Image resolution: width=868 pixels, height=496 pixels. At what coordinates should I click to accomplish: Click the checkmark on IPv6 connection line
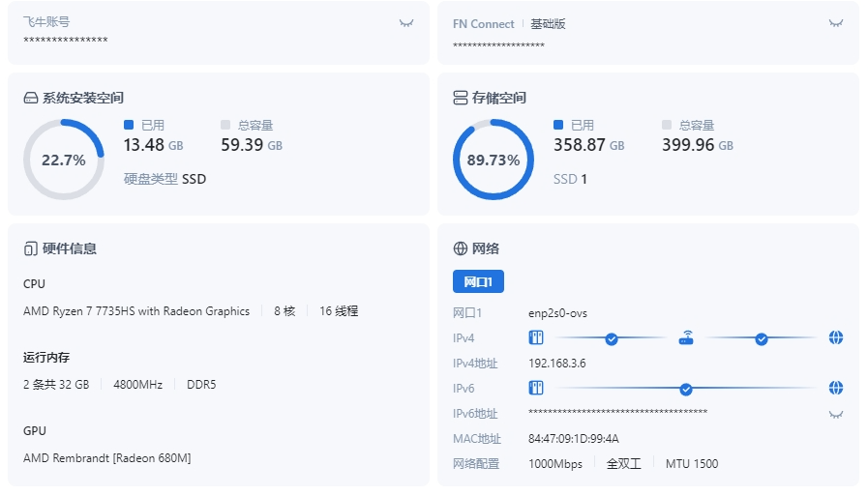point(686,390)
